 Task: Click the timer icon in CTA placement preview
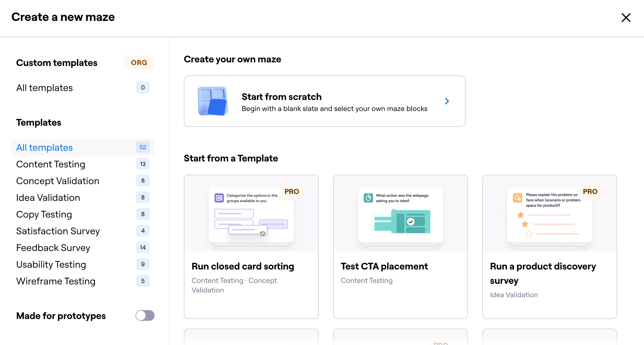pos(368,198)
